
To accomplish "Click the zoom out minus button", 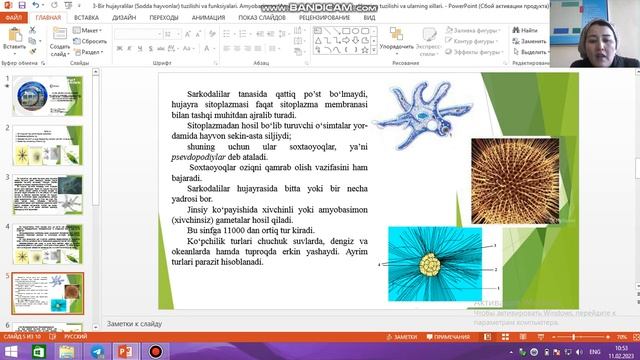I will [x=553, y=337].
